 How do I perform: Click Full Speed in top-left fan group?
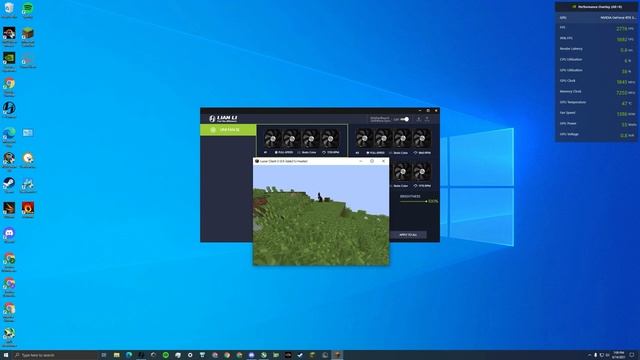pos(284,152)
